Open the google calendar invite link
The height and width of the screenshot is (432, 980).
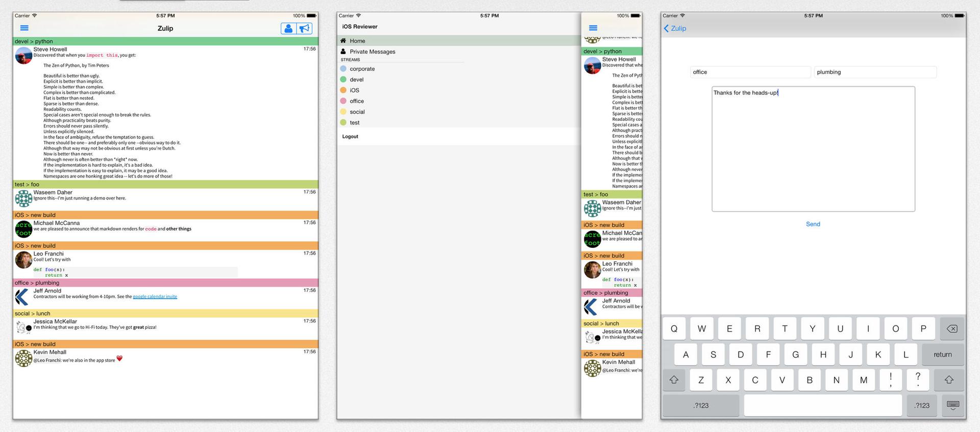155,297
